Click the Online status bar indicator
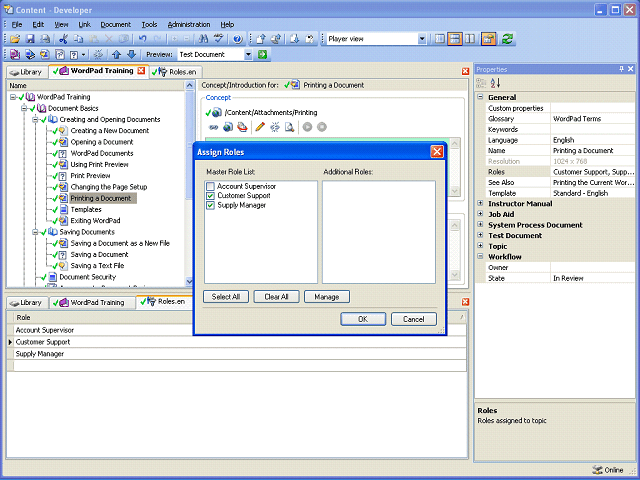This screenshot has width=640, height=480. tap(608, 470)
